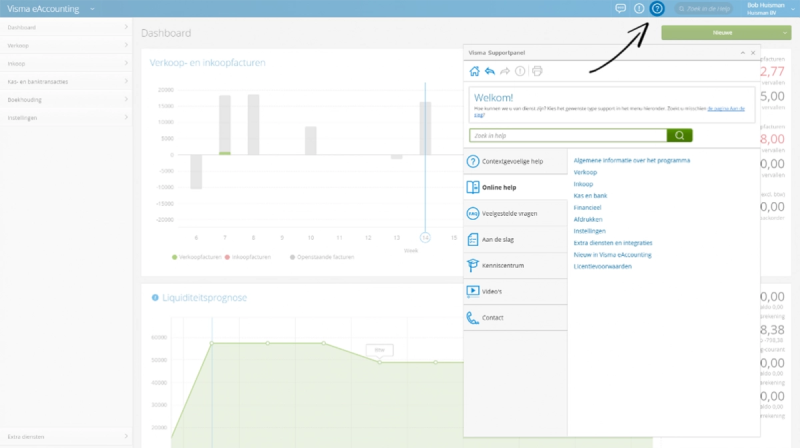Open the help question mark icon
The image size is (800, 448).
click(657, 9)
